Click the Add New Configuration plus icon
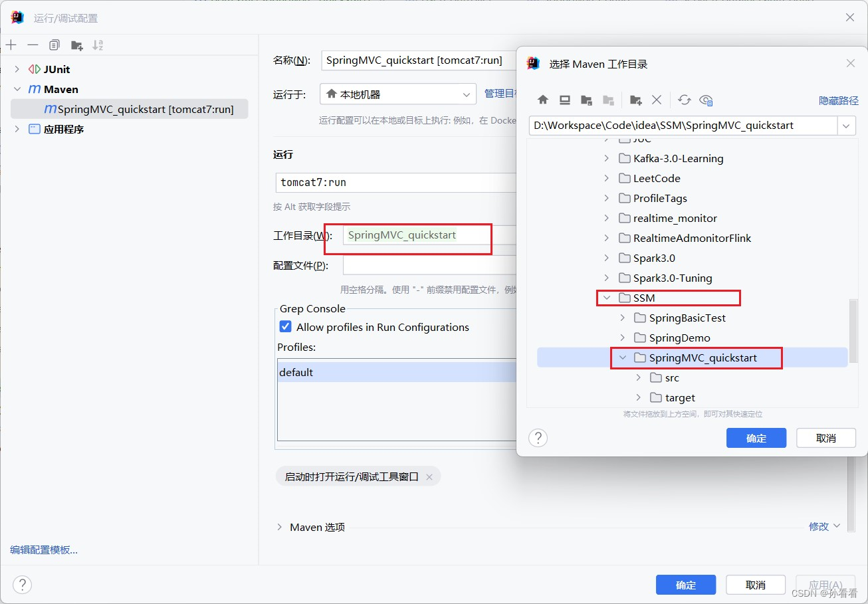The height and width of the screenshot is (604, 868). (11, 45)
